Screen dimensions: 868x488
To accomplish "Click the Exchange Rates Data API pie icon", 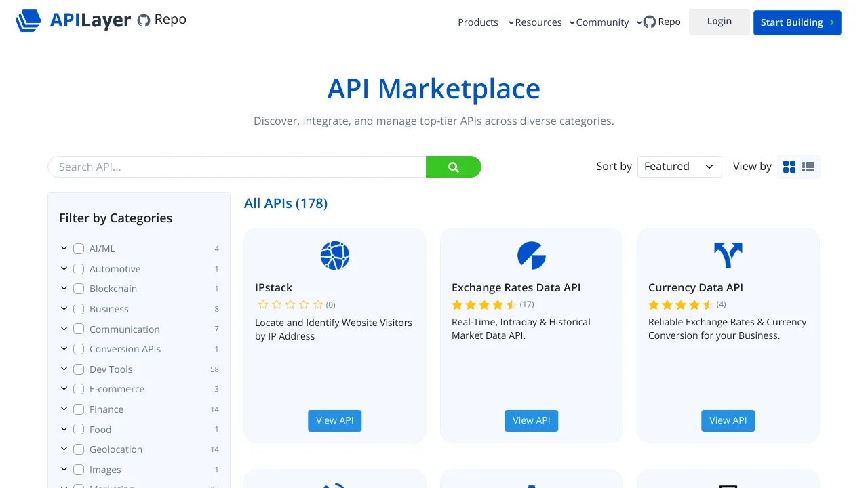I will coord(532,256).
